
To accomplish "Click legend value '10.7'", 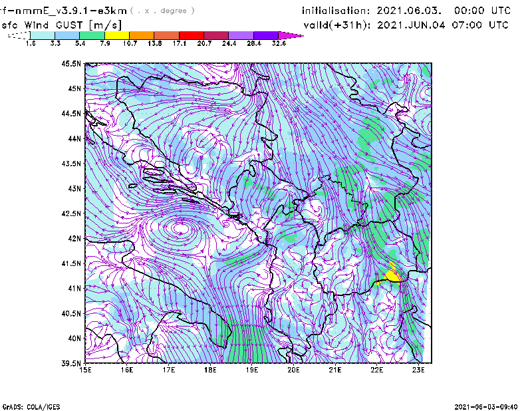I will (x=130, y=43).
